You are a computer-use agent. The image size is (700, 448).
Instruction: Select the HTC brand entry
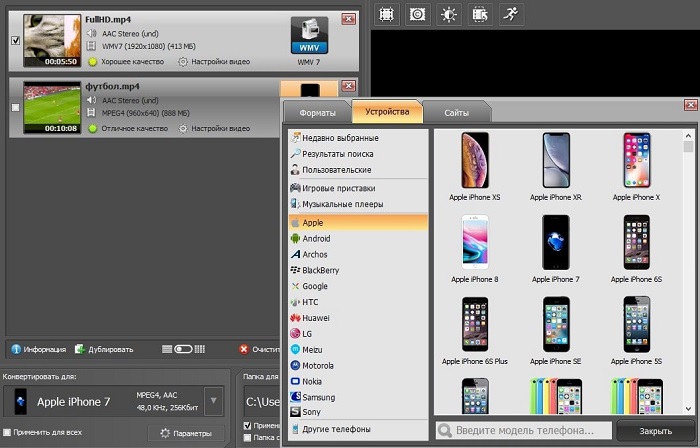coord(358,302)
